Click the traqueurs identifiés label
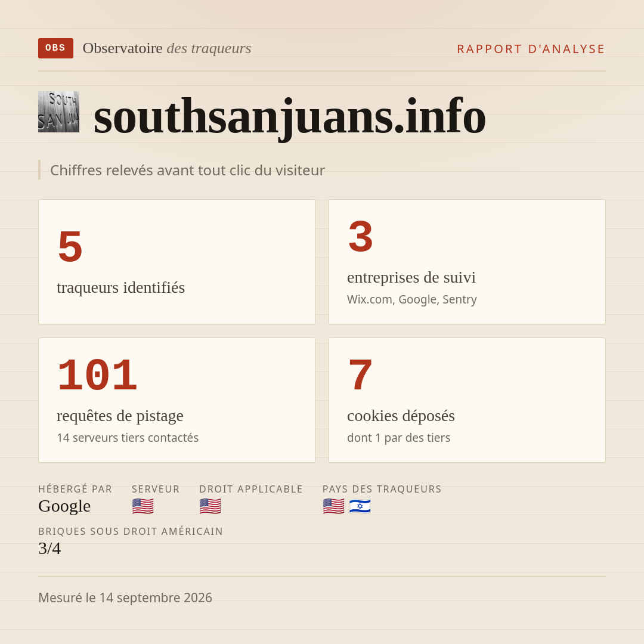The image size is (644, 644). pos(120,287)
